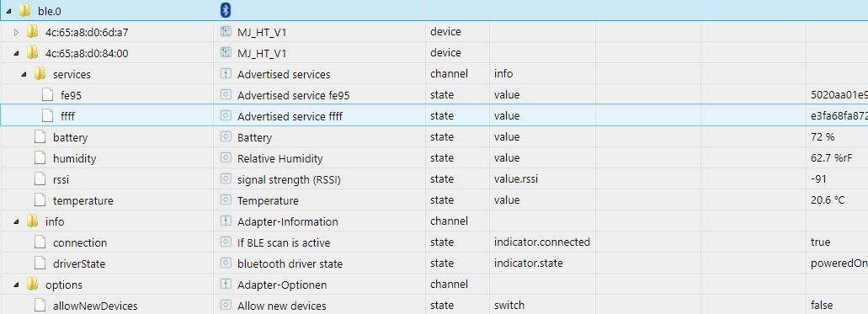Click device type icon of first MJ_HT_V1
Image resolution: width=868 pixels, height=314 pixels.
(226, 31)
